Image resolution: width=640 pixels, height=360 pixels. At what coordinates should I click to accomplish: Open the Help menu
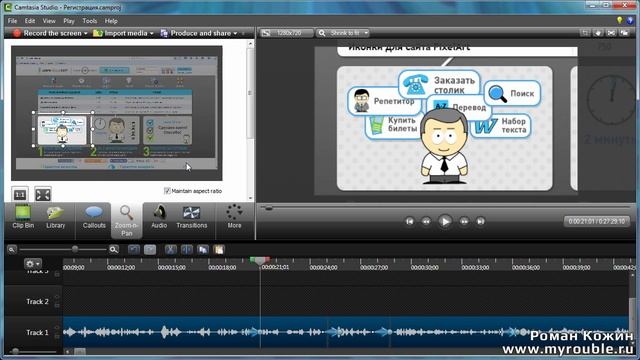(111, 21)
